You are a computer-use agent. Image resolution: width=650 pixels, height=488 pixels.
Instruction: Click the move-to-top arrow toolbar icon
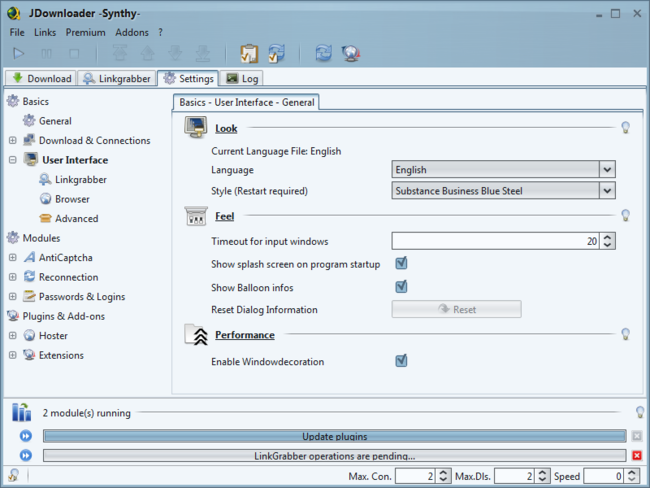[120, 53]
